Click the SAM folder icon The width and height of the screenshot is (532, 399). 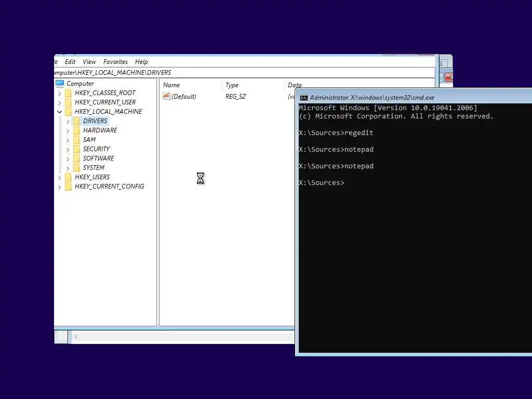pyautogui.click(x=76, y=139)
